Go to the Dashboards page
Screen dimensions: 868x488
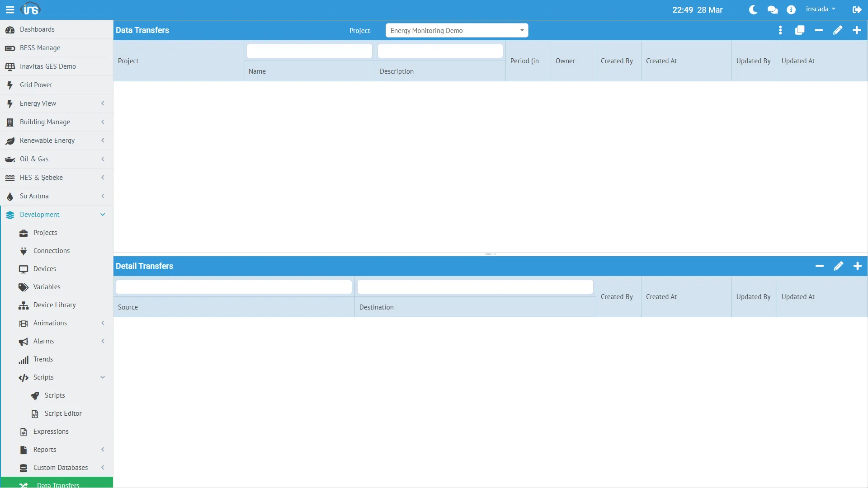[x=37, y=29]
